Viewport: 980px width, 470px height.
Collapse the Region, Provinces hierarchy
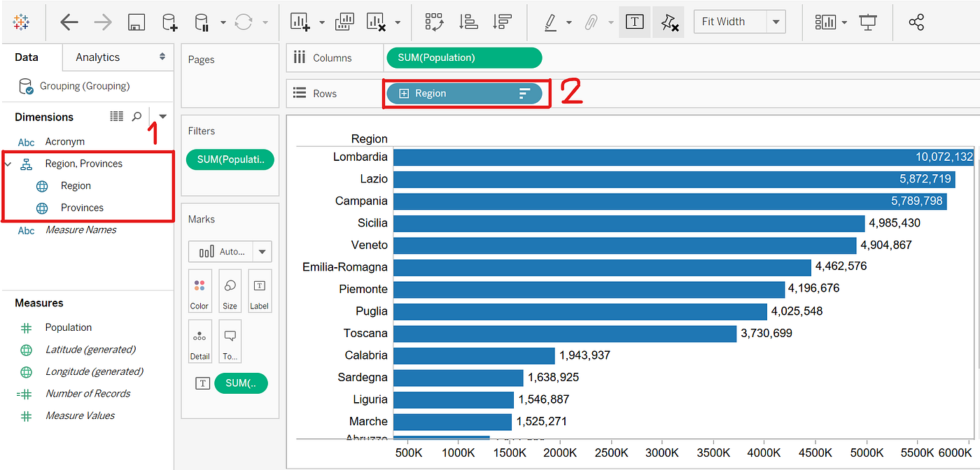coord(8,164)
